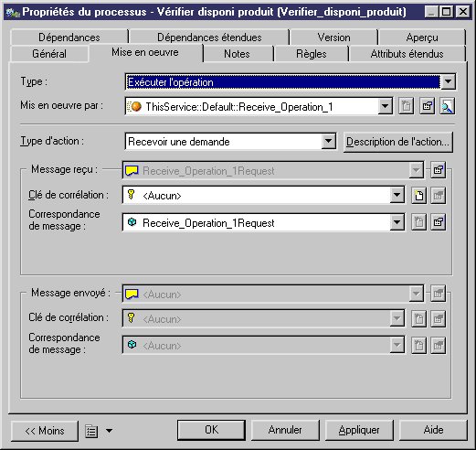Click the Description de l'action button
476x450 pixels.
click(x=398, y=142)
